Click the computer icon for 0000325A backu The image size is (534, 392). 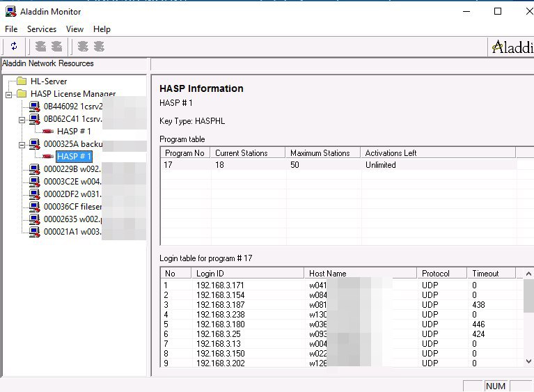(x=34, y=144)
